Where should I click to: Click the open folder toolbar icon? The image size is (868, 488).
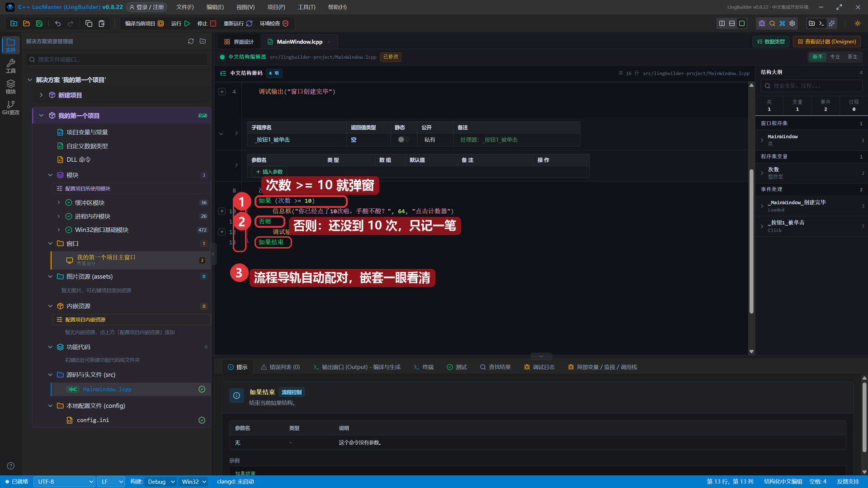click(26, 23)
